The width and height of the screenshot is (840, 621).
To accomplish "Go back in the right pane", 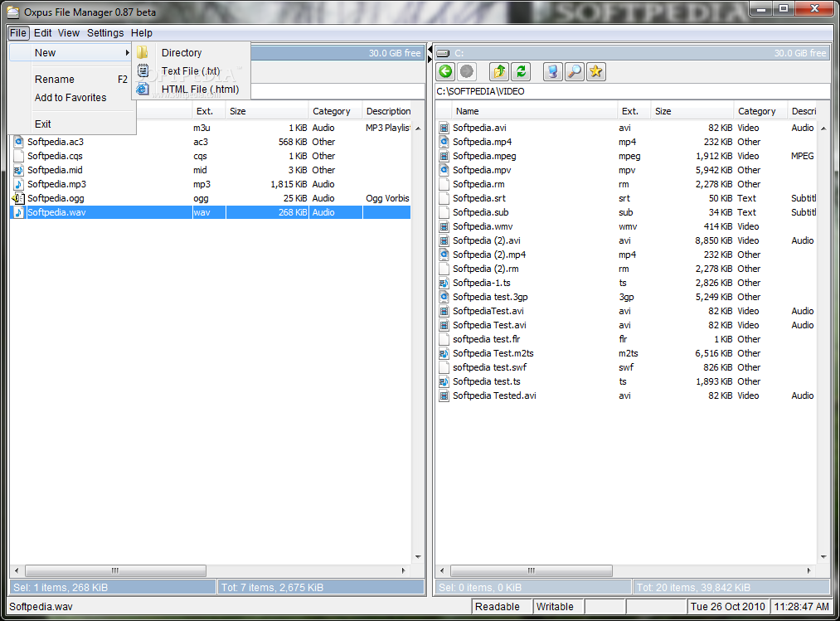I will (x=445, y=71).
